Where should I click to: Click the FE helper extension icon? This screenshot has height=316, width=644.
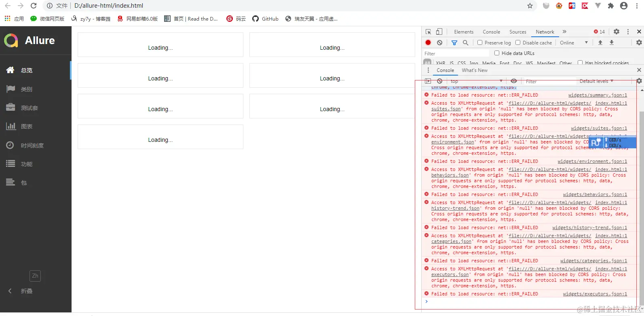[572, 6]
